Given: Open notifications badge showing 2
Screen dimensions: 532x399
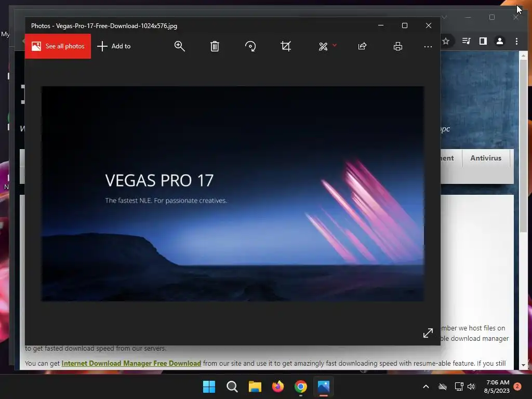Looking at the screenshot, I should click(518, 387).
